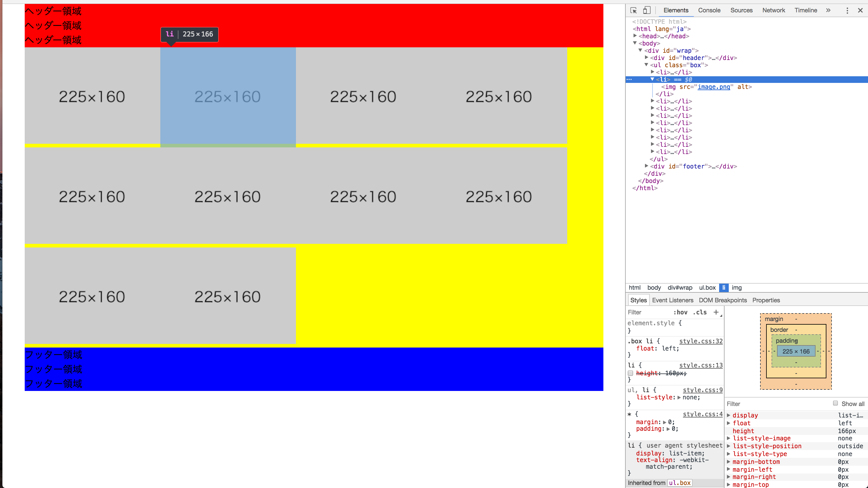Expand the div id footer node

coord(646,166)
